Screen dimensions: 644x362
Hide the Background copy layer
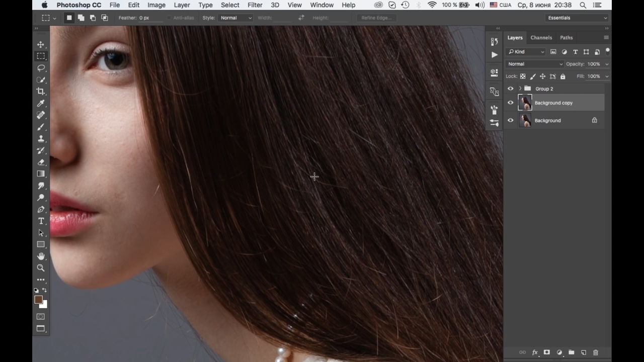(511, 103)
